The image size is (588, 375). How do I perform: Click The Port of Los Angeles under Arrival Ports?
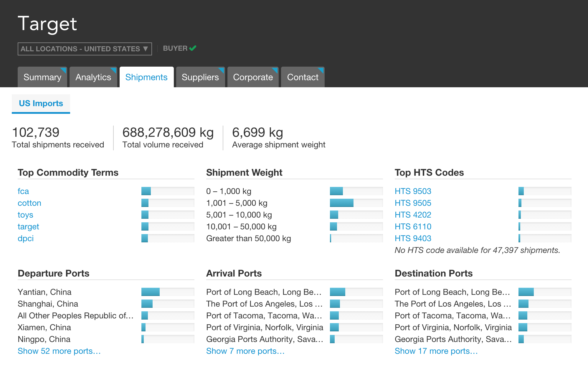(265, 304)
